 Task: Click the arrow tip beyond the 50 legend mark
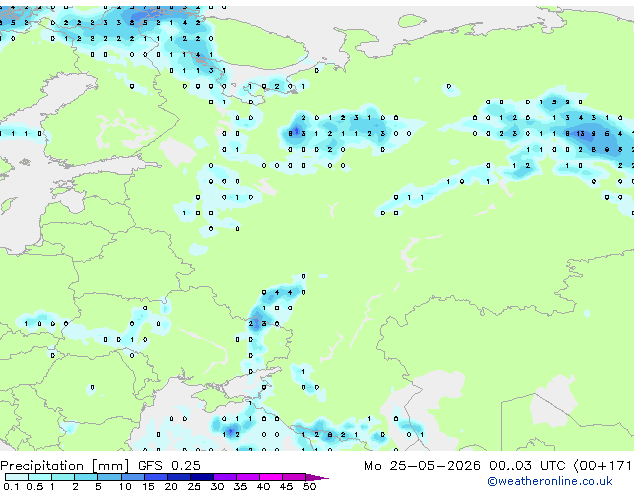(317, 477)
